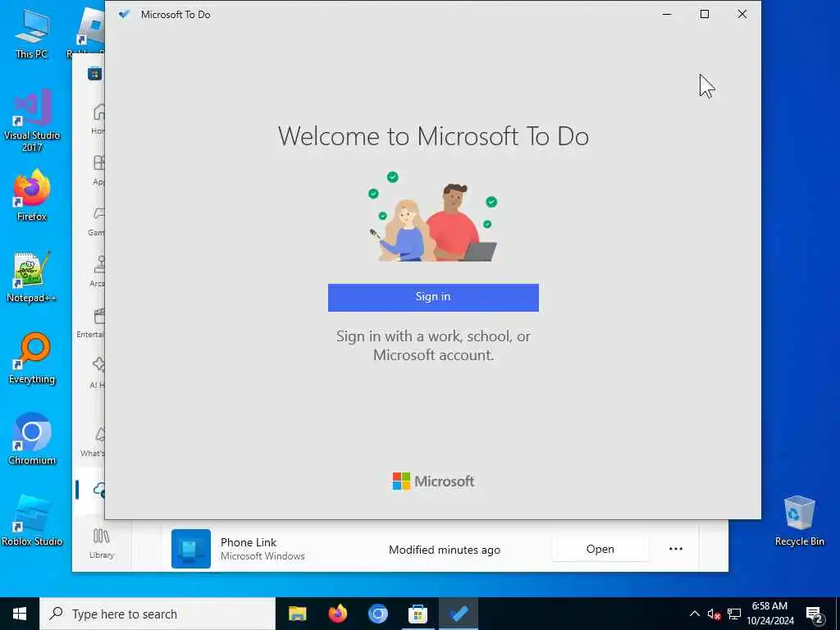
Task: Open the network status tray icon
Action: click(734, 614)
